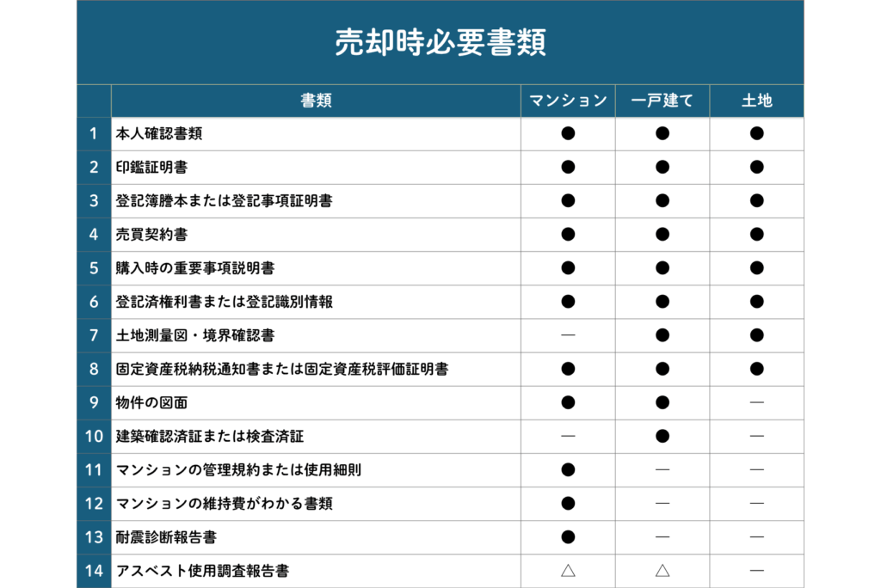This screenshot has height=588, width=881.
Task: Select the row text 売買契約書
Action: [x=151, y=235]
